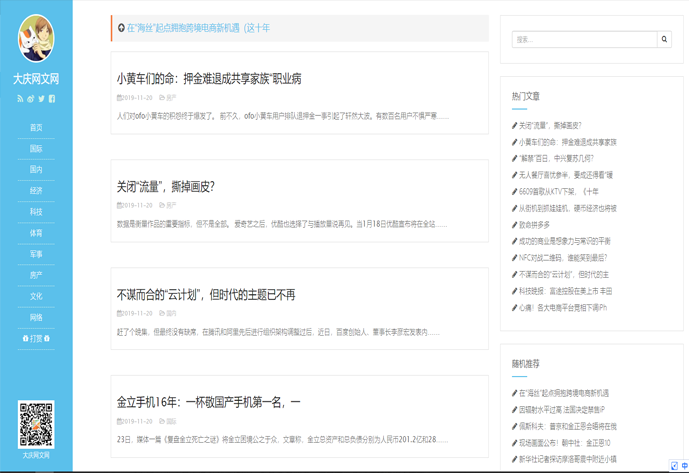Click the Twitter bird icon

[42, 99]
